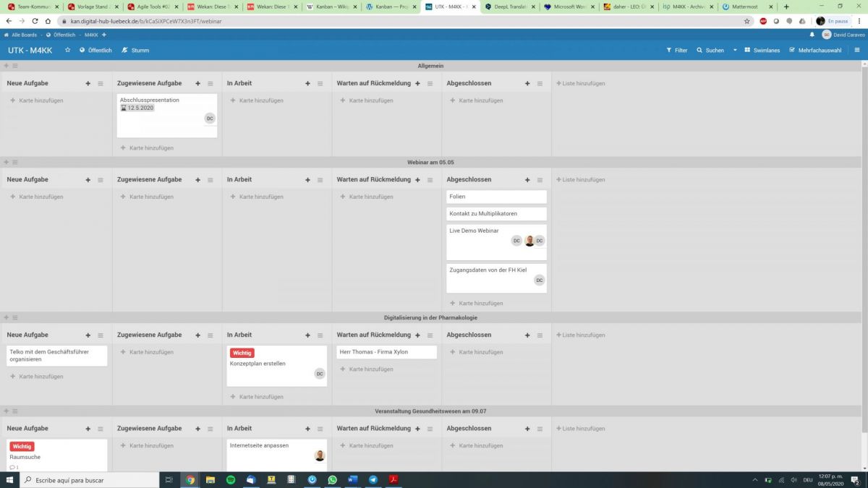Open Spotify from the Windows taskbar

231,479
